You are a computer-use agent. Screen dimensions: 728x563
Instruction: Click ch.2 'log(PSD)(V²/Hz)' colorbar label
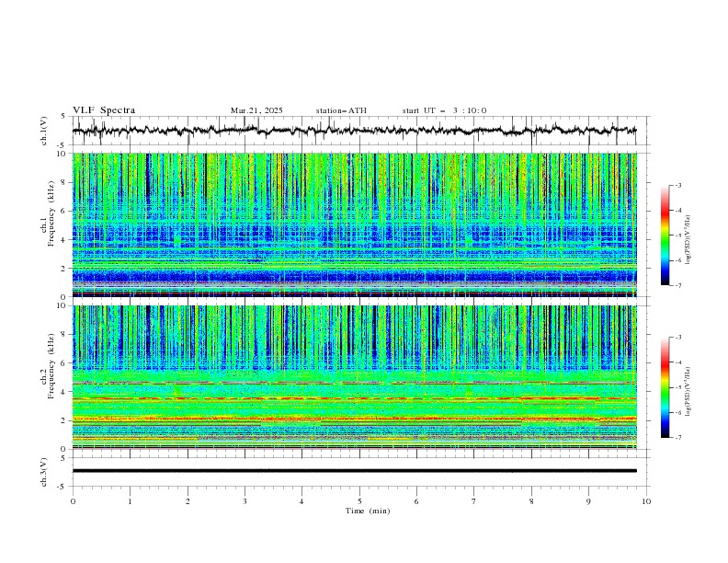pyautogui.click(x=688, y=392)
